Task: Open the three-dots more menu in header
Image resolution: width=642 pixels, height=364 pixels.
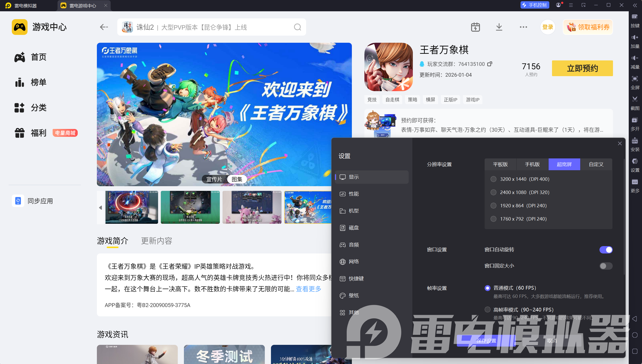Action: pos(523,27)
